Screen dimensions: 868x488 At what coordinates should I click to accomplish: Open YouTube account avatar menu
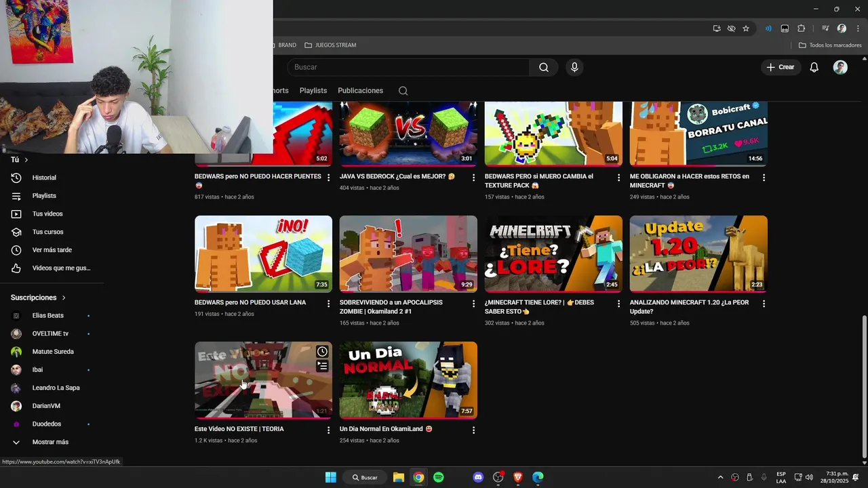tap(840, 67)
